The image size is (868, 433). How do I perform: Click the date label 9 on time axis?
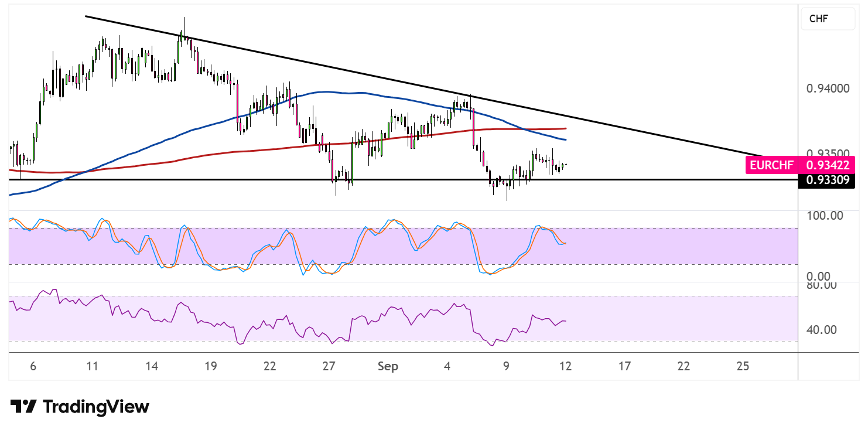tap(506, 367)
